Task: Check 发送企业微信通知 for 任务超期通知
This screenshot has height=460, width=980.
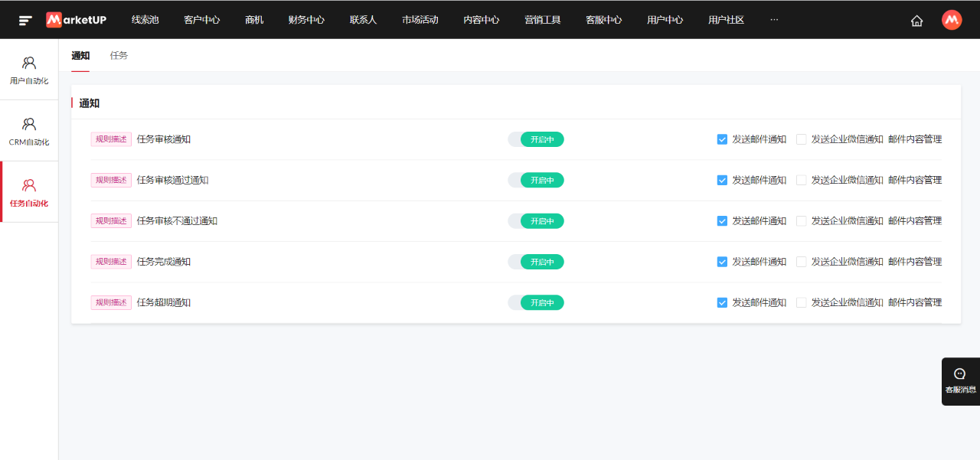Action: [x=802, y=302]
